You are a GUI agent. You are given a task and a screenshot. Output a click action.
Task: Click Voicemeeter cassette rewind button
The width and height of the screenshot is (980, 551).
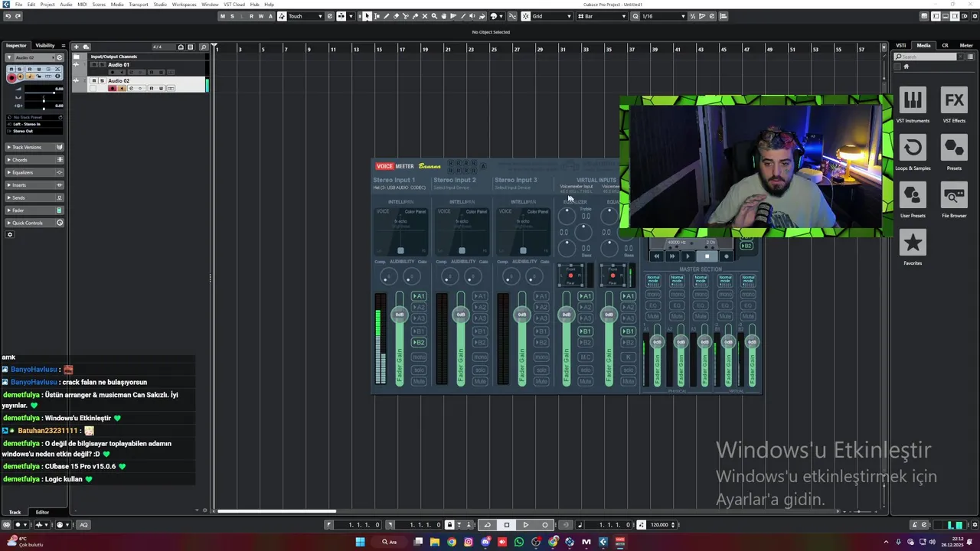click(x=656, y=256)
